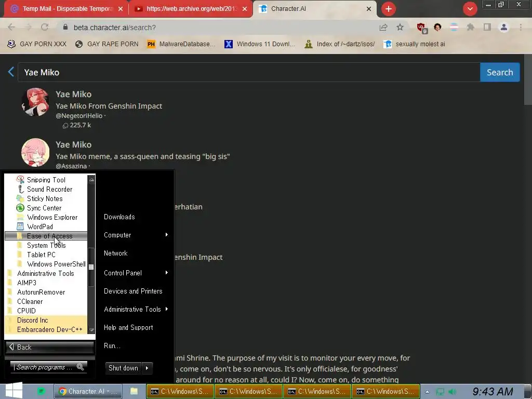Expand the Ease of Access folder

coord(46,236)
